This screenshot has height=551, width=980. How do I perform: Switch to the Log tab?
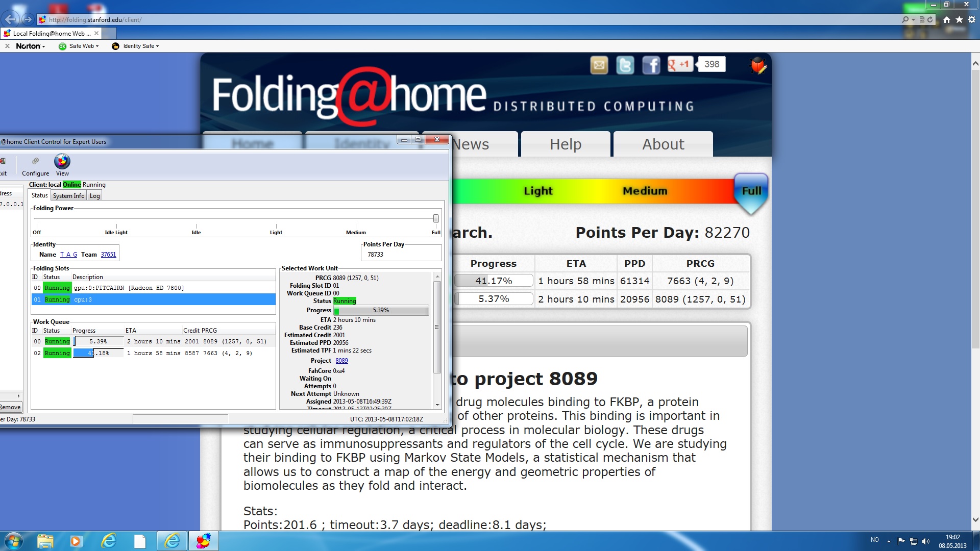click(95, 196)
